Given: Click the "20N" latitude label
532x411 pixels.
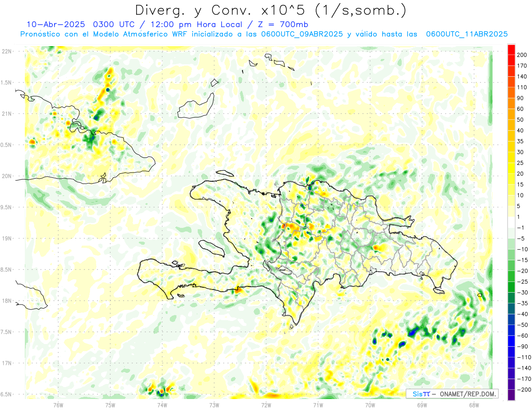Looking at the screenshot, I should point(7,176).
